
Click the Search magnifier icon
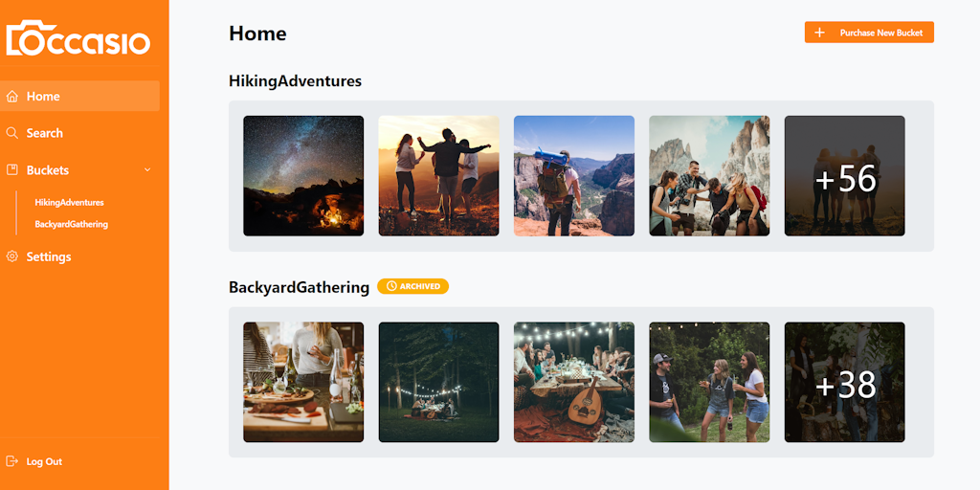12,133
